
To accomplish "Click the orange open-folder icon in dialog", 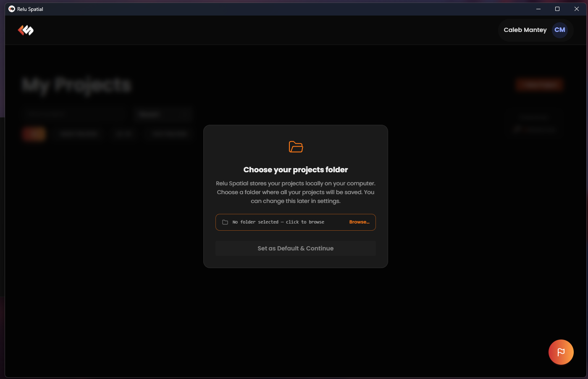I will [296, 147].
